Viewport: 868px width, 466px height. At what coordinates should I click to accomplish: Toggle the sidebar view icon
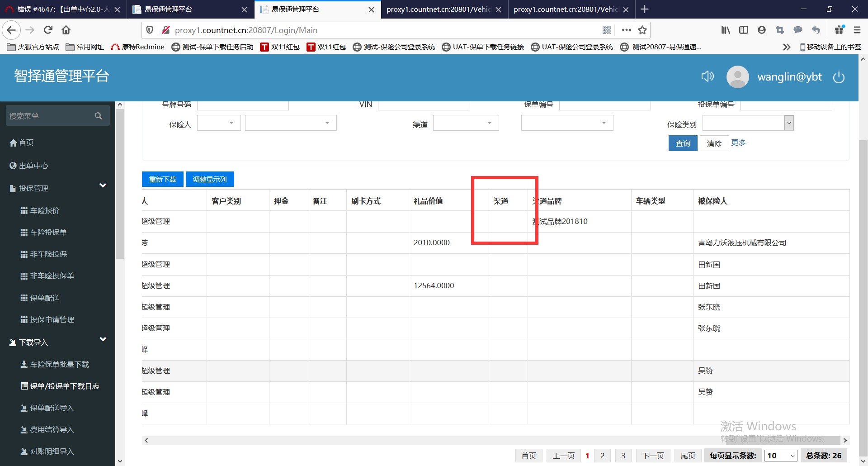pyautogui.click(x=744, y=30)
